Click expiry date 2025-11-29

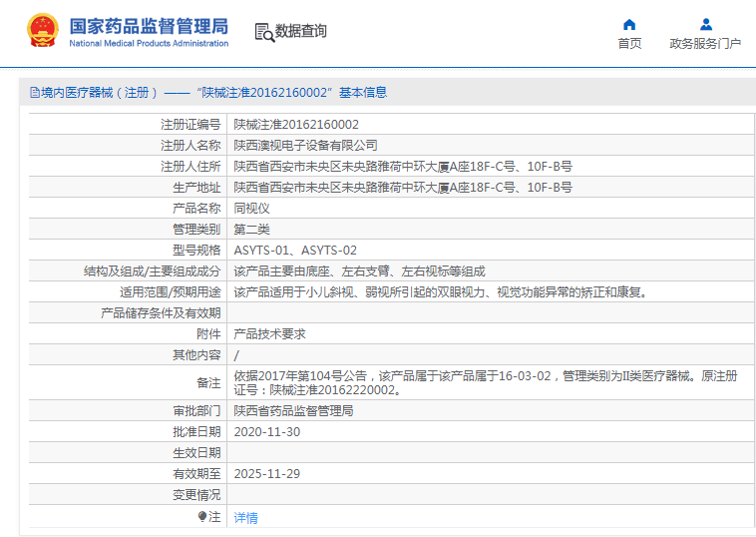click(267, 474)
